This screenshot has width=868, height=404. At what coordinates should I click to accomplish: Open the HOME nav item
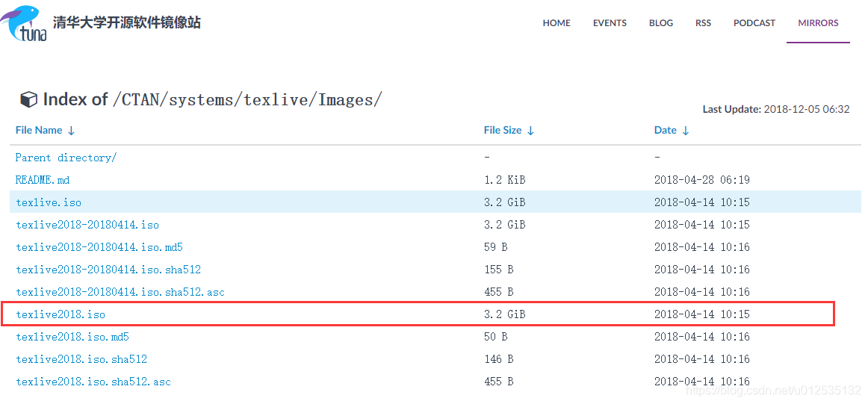coord(557,23)
